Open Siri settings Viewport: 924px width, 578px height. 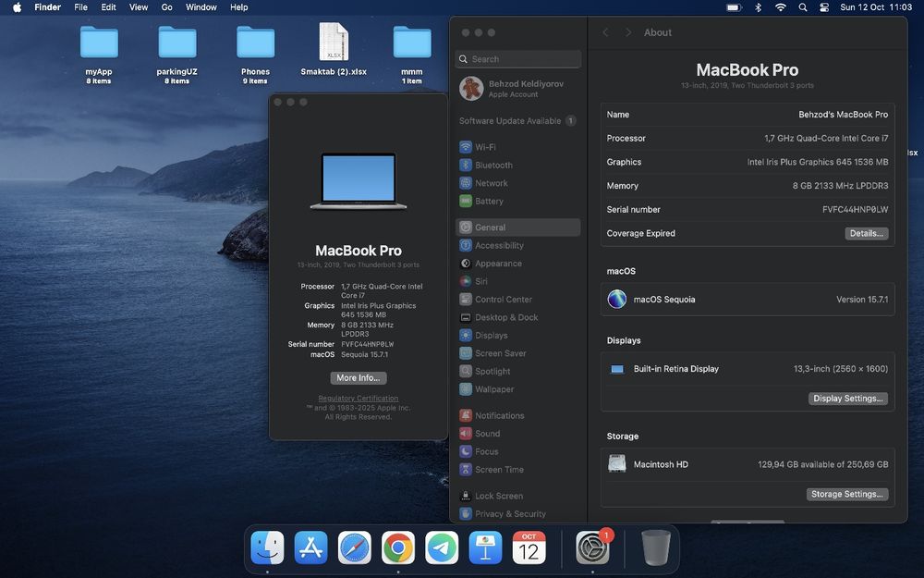pyautogui.click(x=480, y=281)
